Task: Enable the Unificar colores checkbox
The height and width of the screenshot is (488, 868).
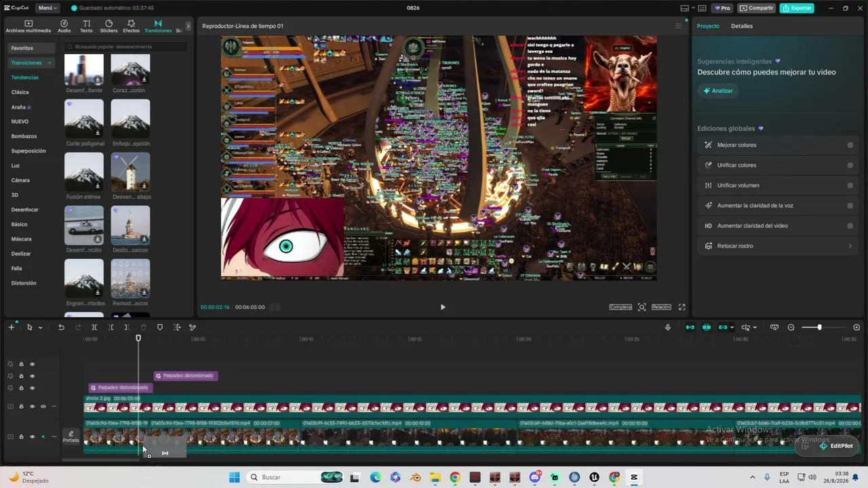Action: click(x=850, y=165)
